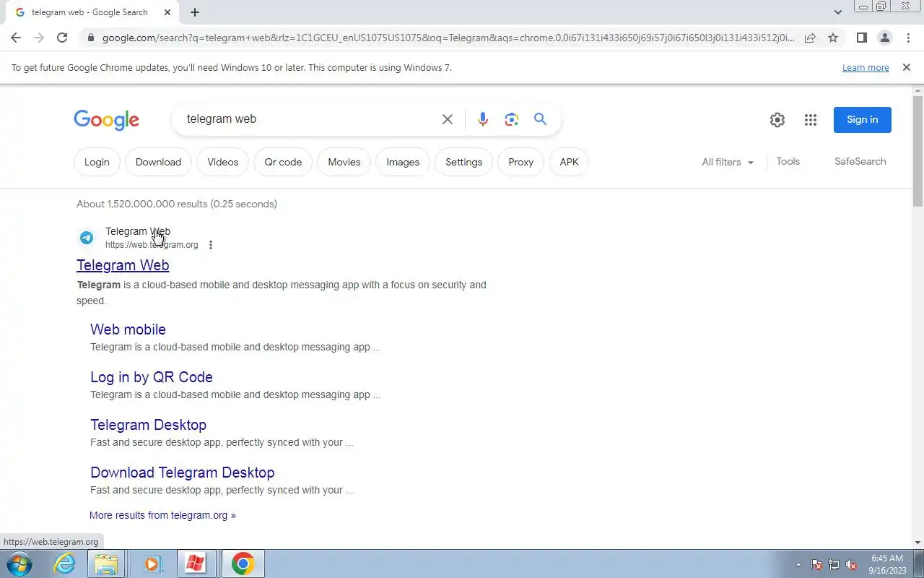Open Windows Explorer folder on taskbar
The image size is (924, 578).
click(x=106, y=564)
